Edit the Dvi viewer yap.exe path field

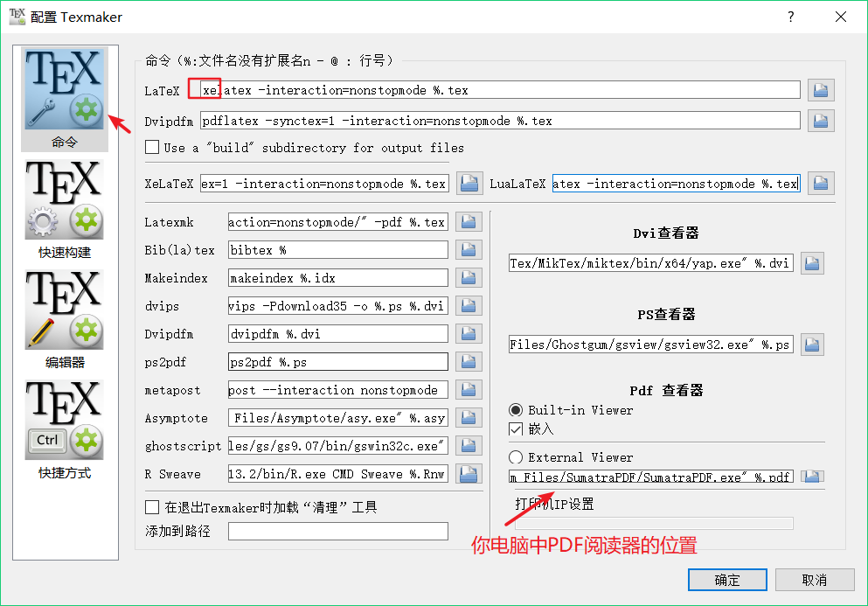(x=651, y=264)
